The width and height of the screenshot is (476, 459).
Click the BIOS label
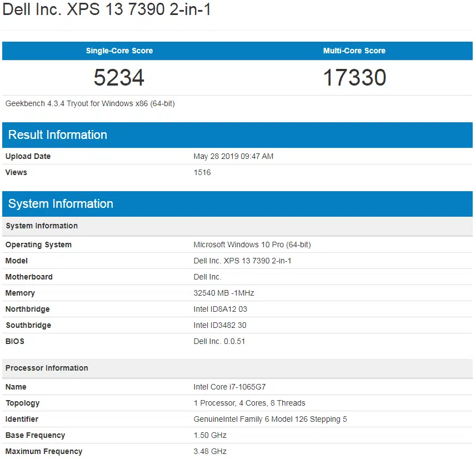point(14,341)
